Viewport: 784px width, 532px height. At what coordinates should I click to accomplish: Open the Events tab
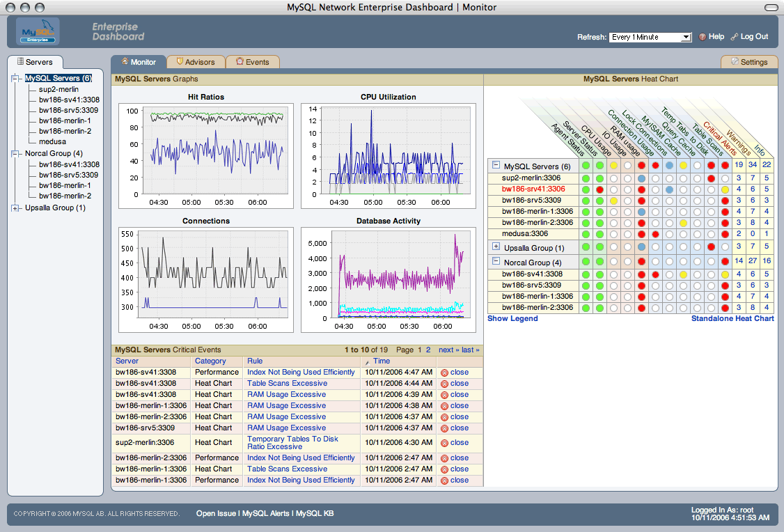click(253, 62)
